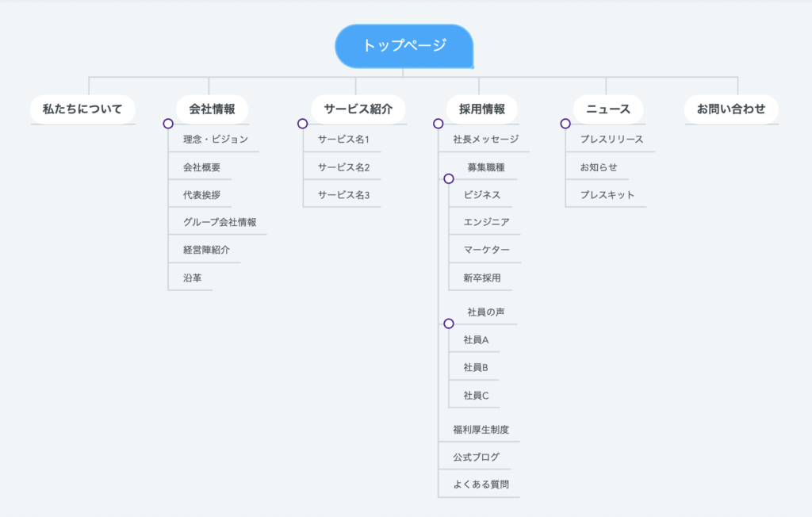Click the ニュース heading node
Image resolution: width=812 pixels, height=517 pixels.
[x=608, y=109]
